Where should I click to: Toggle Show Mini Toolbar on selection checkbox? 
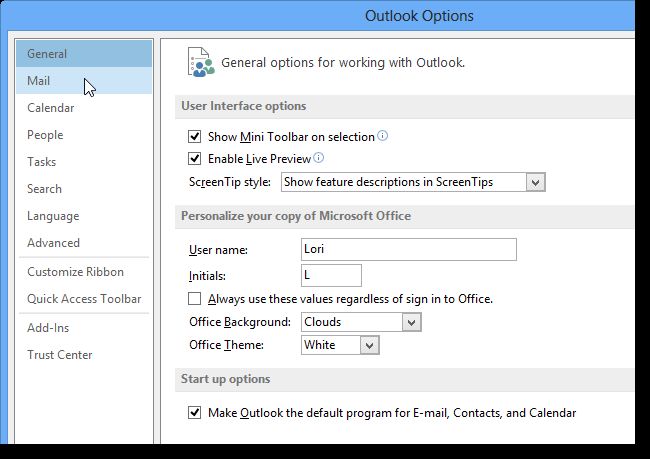(195, 137)
